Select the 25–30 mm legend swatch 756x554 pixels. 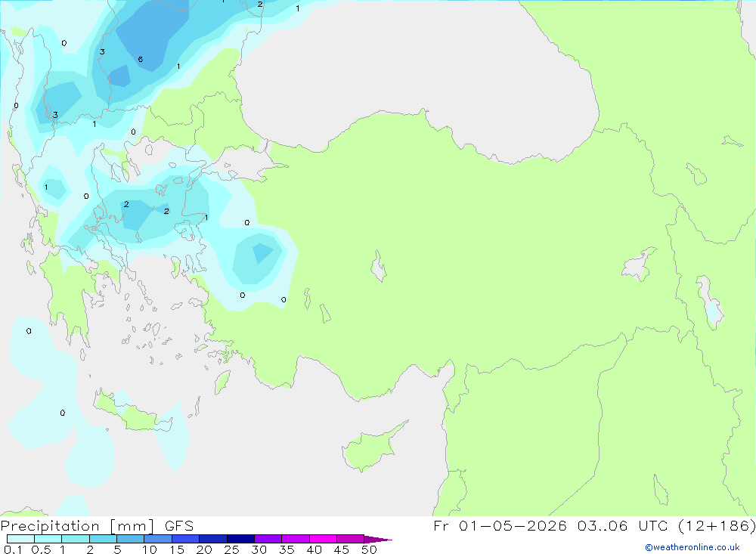tap(240, 539)
